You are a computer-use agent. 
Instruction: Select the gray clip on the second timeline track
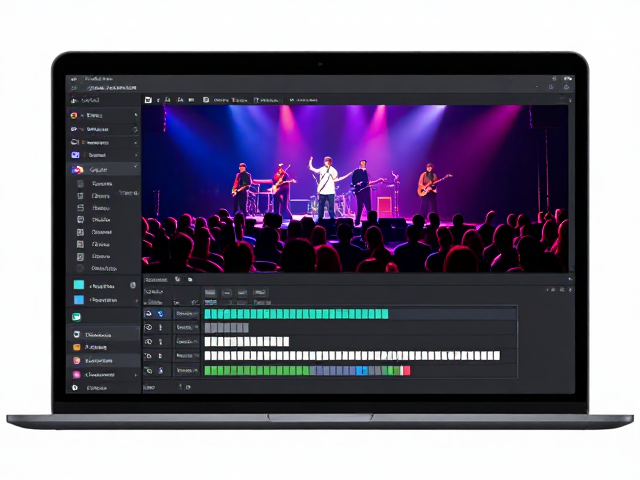(x=227, y=327)
